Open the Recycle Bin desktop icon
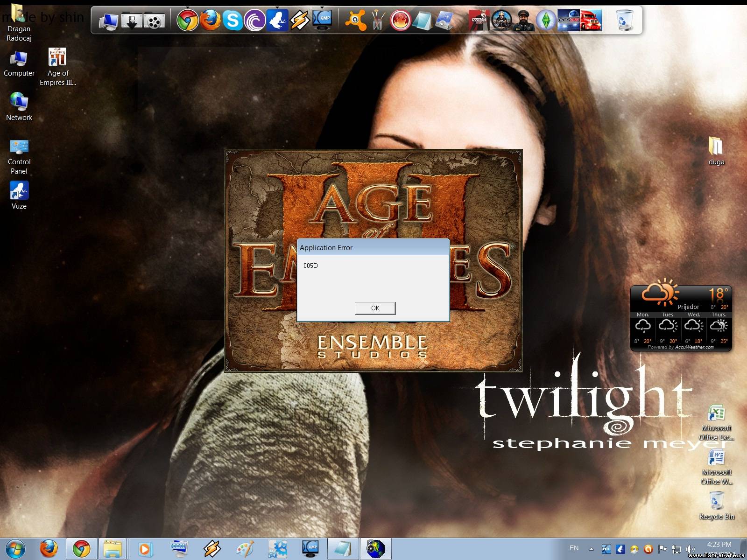 [716, 506]
